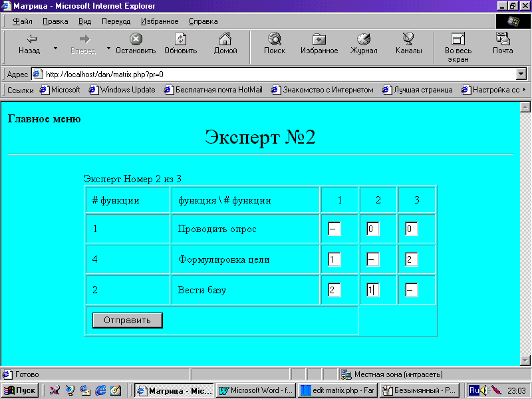Screen dimensions: 532x399
Task: Expand the address bar dropdown list
Action: tap(521, 74)
